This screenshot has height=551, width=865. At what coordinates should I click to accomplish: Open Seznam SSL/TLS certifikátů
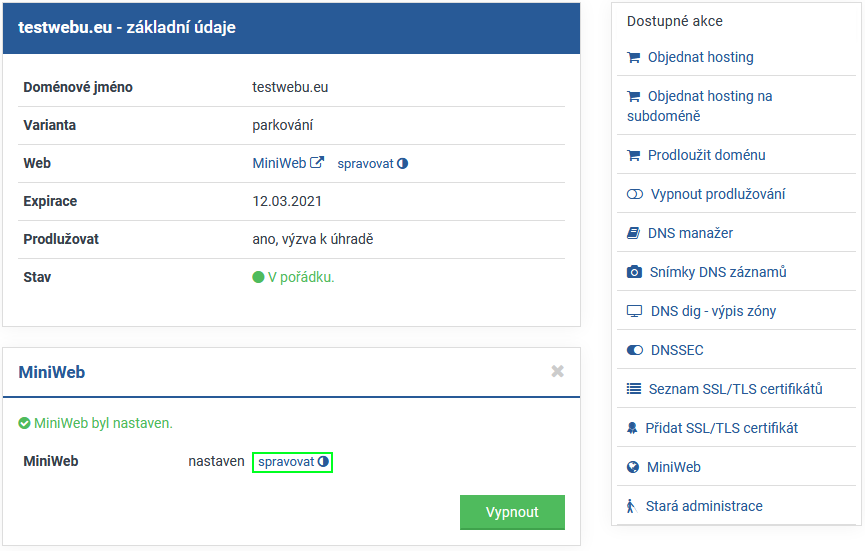(x=734, y=389)
